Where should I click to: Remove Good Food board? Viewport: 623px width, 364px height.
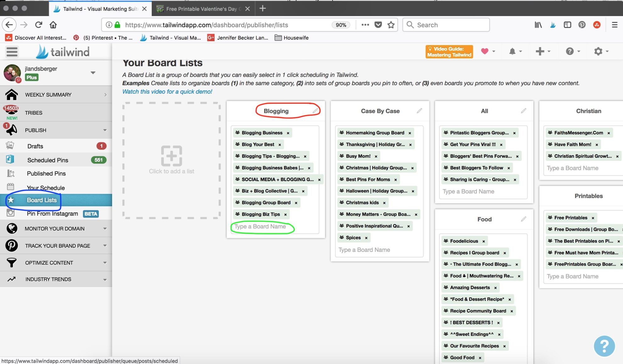(x=480, y=358)
